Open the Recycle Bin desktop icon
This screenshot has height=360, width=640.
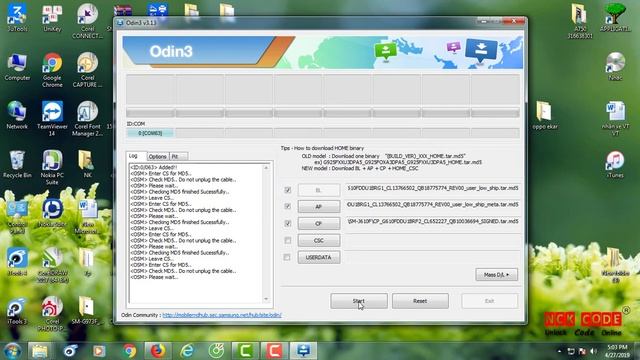pyautogui.click(x=17, y=164)
